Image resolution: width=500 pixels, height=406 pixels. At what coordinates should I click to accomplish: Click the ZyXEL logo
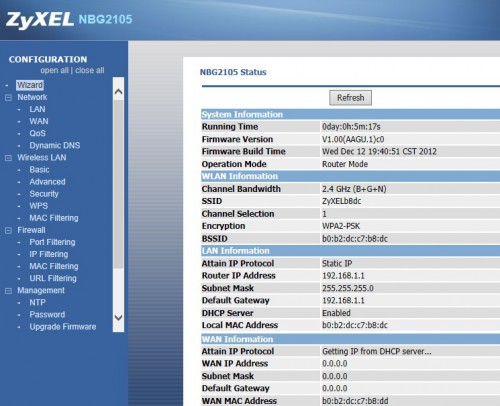pos(40,20)
